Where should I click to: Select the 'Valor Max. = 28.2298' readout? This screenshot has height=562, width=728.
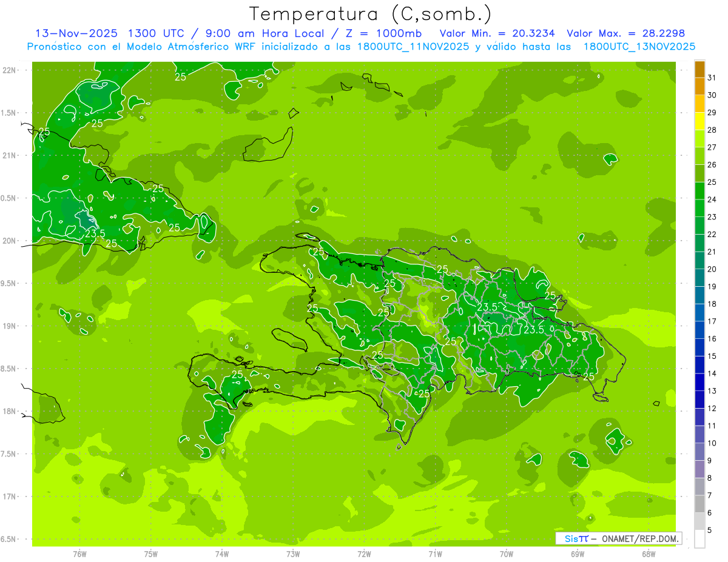pyautogui.click(x=626, y=33)
